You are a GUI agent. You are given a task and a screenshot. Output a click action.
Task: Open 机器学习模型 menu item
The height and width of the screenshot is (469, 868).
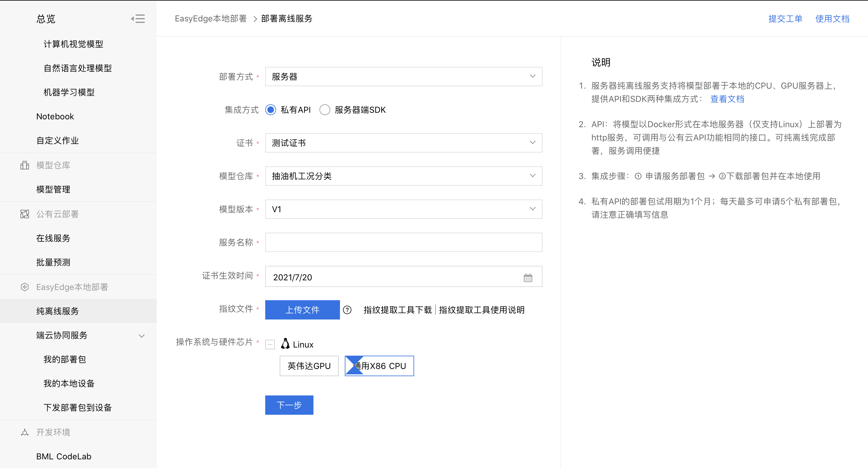pos(69,92)
